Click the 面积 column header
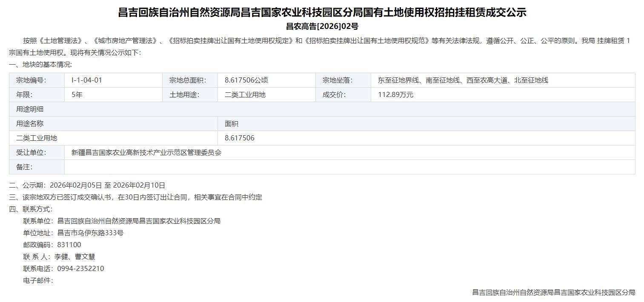Screen dimensions: 644x302 tap(231, 123)
